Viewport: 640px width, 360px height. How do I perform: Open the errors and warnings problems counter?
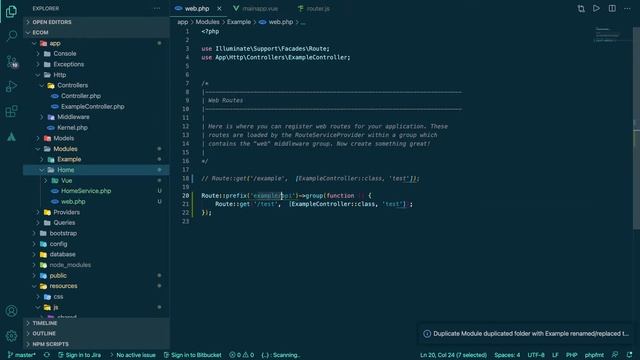click(x=242, y=355)
